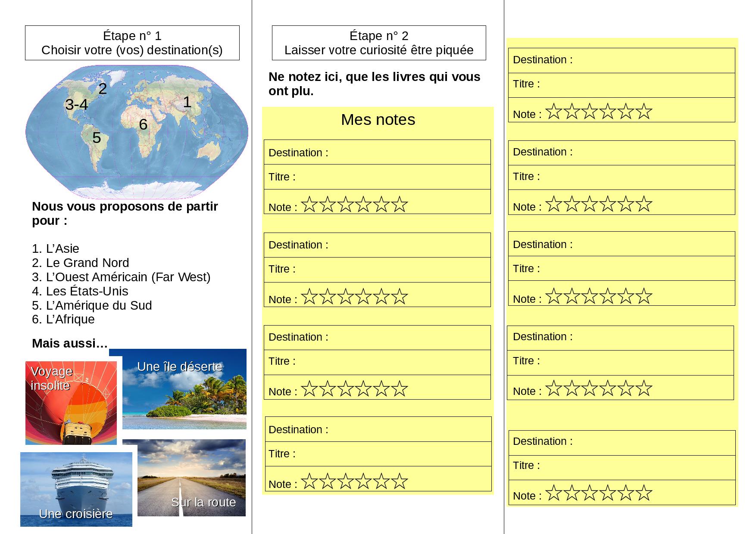
Task: Click L'Ouest Américain (Far West) in the list
Action: pos(121,277)
